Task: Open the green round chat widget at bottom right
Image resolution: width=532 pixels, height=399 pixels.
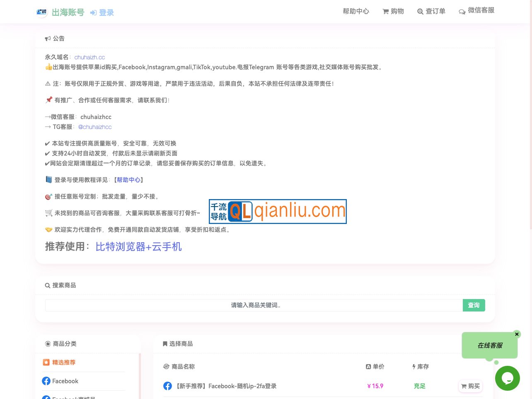Action: tap(508, 378)
